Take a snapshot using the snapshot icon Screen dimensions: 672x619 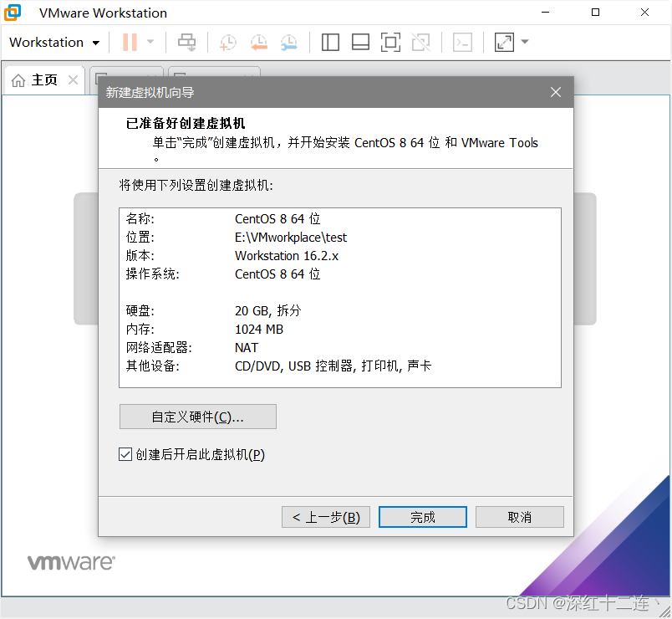pos(226,42)
